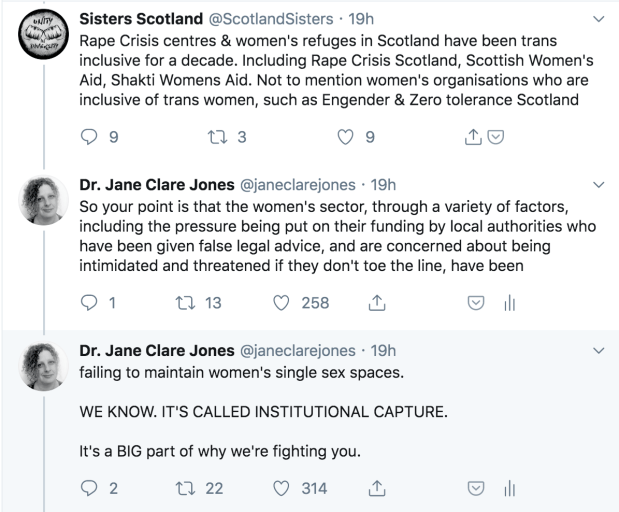Viewport: 619px width, 512px height.
Task: Expand options chevron on 'failing to maintain' tweet
Action: 599,350
